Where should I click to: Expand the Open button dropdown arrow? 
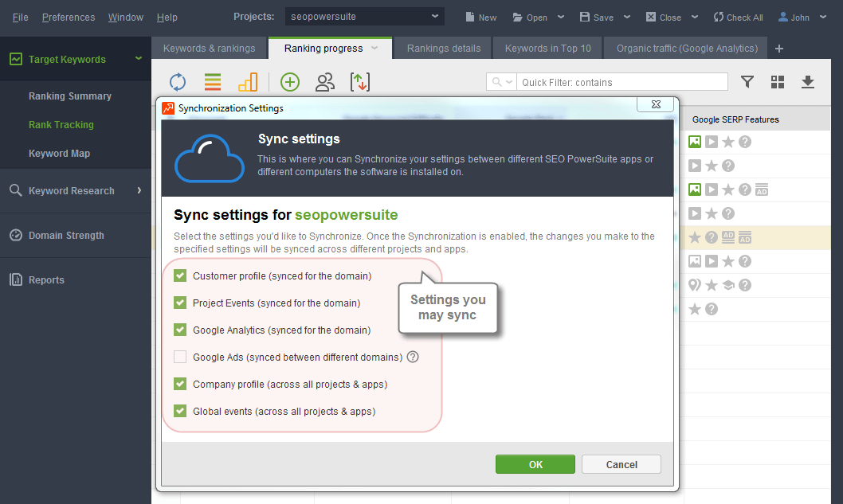[x=561, y=17]
